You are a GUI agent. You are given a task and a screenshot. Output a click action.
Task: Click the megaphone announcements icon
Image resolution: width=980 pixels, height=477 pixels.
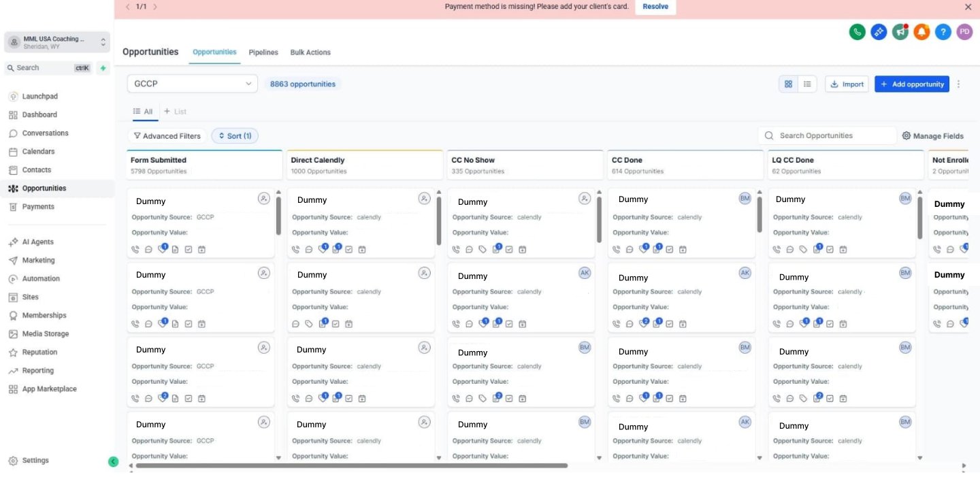900,31
